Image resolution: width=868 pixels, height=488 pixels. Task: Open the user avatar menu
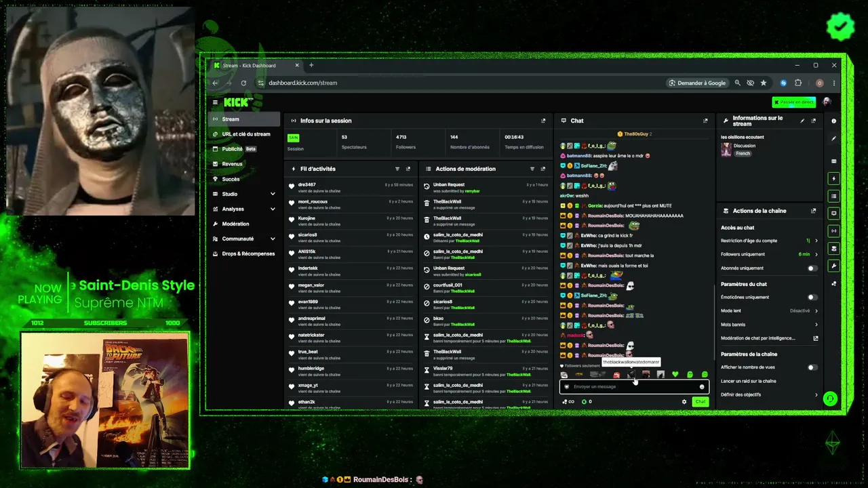pos(827,102)
